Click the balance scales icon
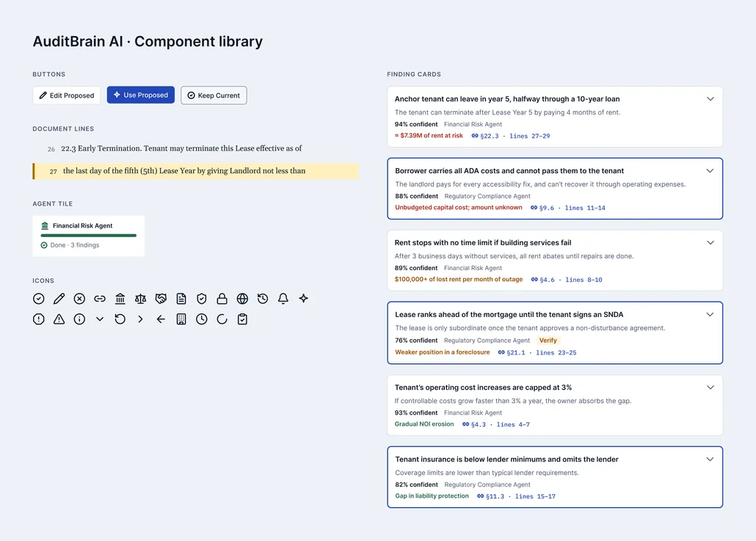The image size is (756, 541). 140,299
